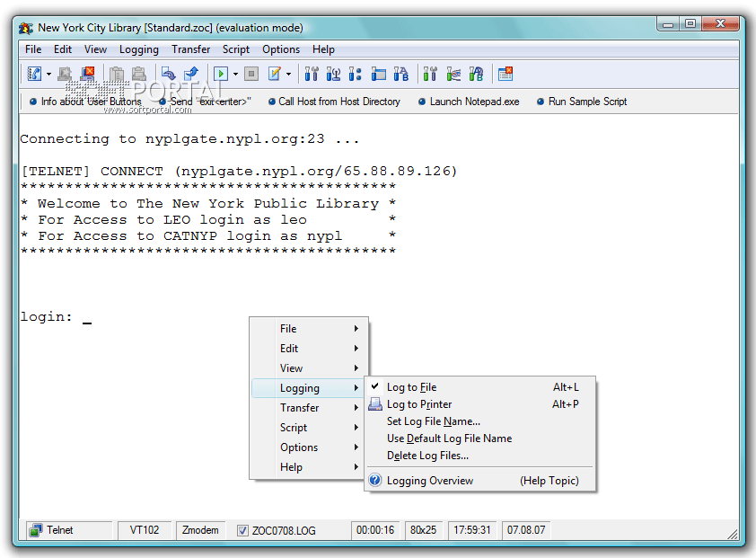
Task: Select highlighted Logging entry in context menu
Action: [x=309, y=388]
